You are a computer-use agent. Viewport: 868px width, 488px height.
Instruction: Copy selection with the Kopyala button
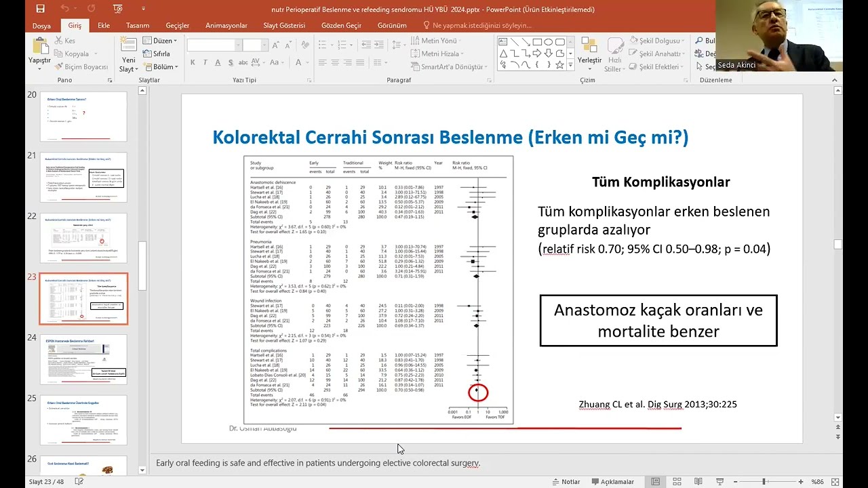click(x=70, y=54)
